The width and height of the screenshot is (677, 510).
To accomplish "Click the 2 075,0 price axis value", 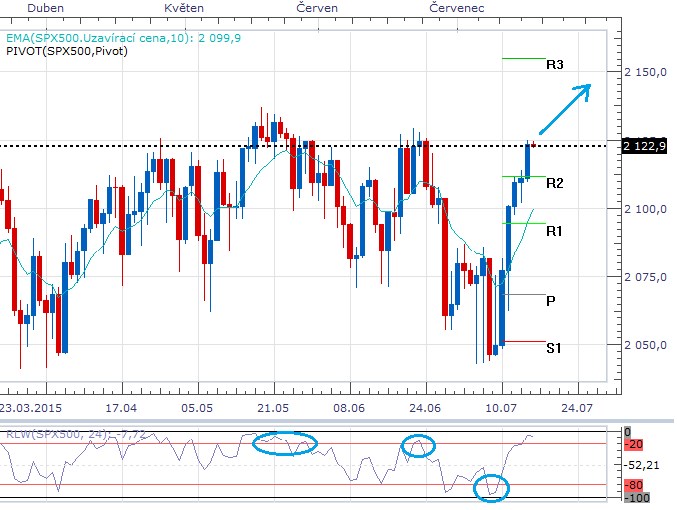I will (x=645, y=277).
